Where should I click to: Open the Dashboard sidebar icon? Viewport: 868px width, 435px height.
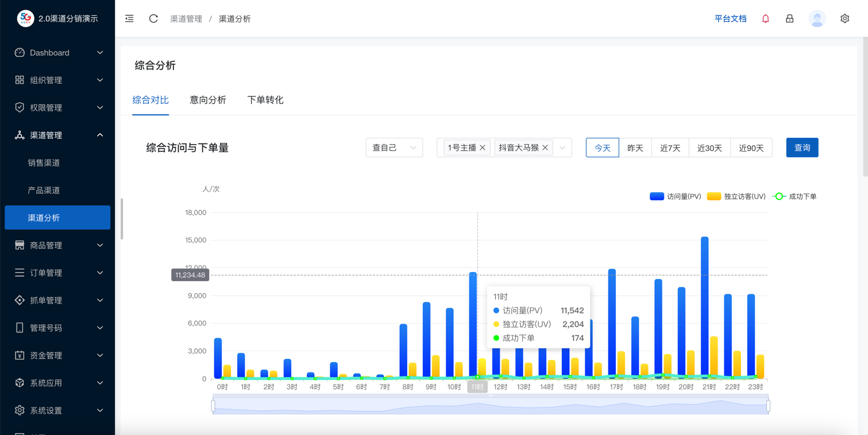(19, 52)
